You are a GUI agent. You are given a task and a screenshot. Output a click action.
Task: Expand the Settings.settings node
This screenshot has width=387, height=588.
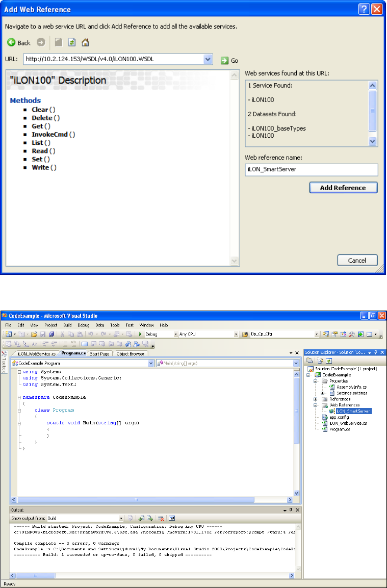(322, 393)
